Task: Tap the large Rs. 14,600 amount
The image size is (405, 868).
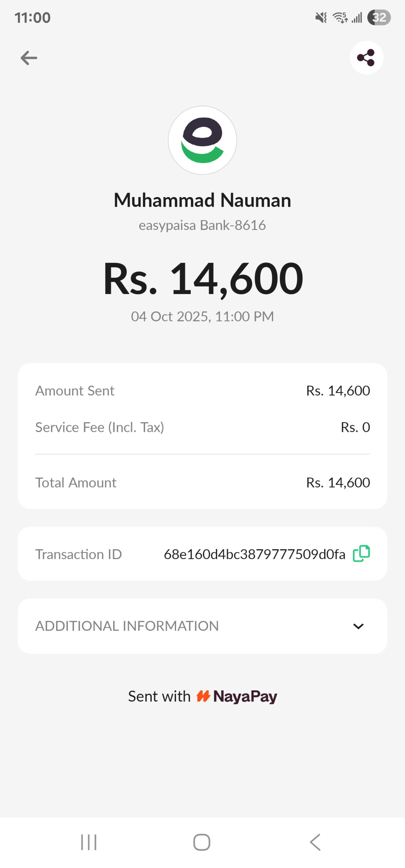Action: pos(203,279)
